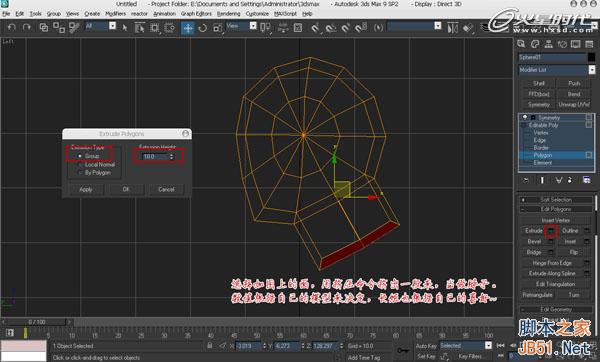The image size is (600, 362).
Task: Click the Use Pivot Point Center icon
Action: click(x=265, y=28)
